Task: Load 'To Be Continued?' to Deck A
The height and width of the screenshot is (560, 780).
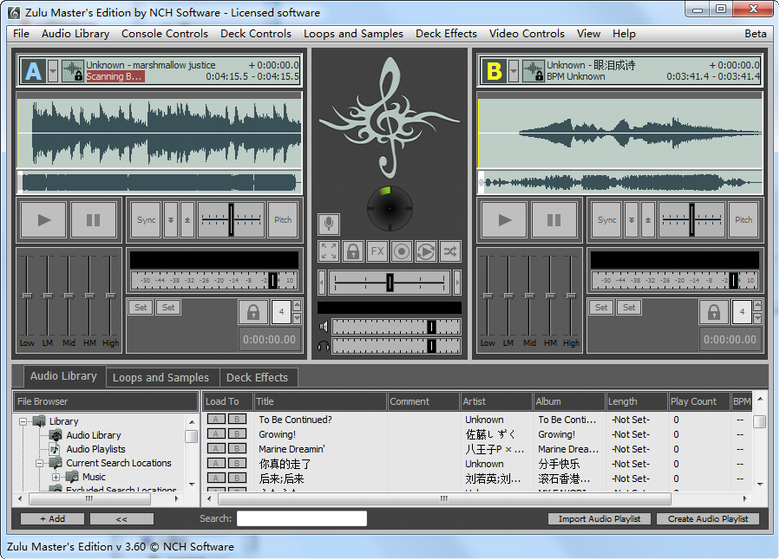Action: click(x=215, y=419)
